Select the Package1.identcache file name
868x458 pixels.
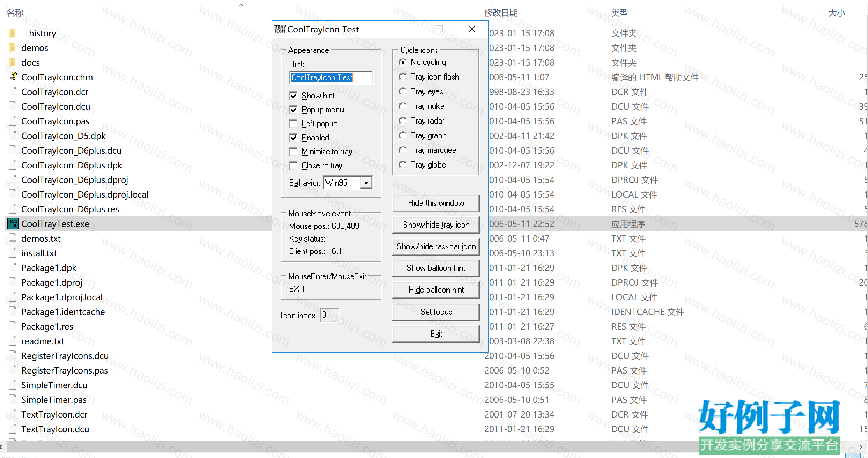(x=63, y=312)
